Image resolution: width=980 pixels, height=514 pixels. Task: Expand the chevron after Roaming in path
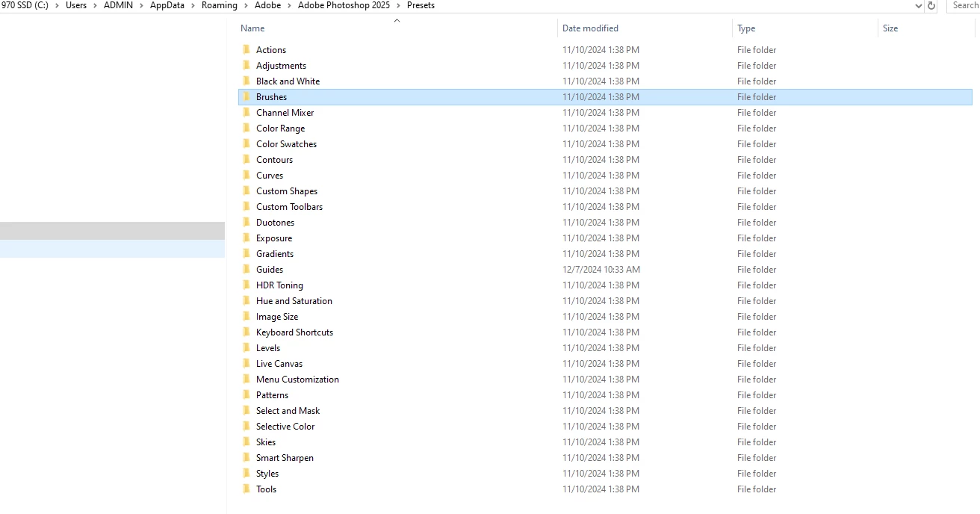(246, 5)
